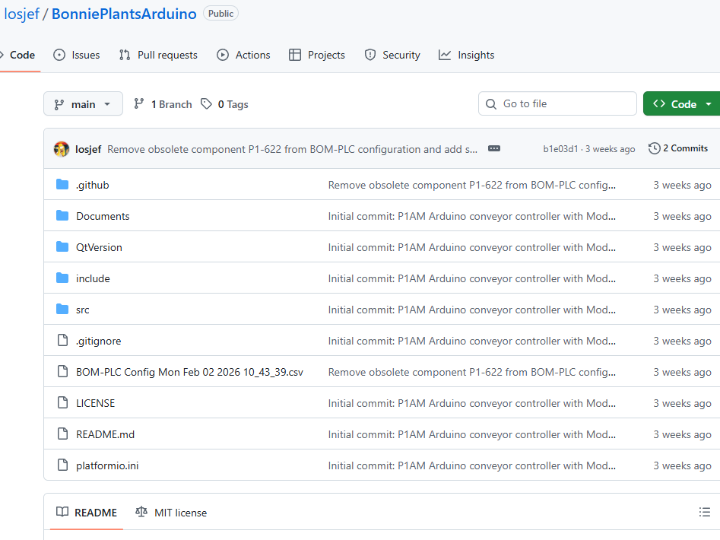The width and height of the screenshot is (720, 540).
Task: Click the commit history clock icon
Action: pos(654,148)
